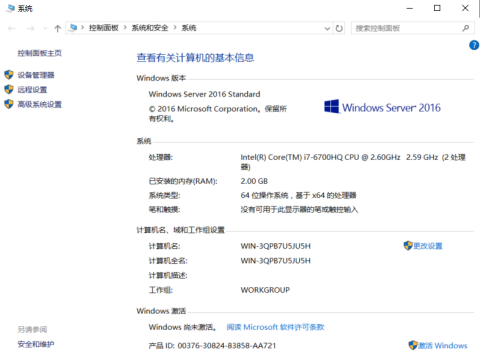Maximize the 系统 window
The height and width of the screenshot is (362, 480).
point(437,8)
